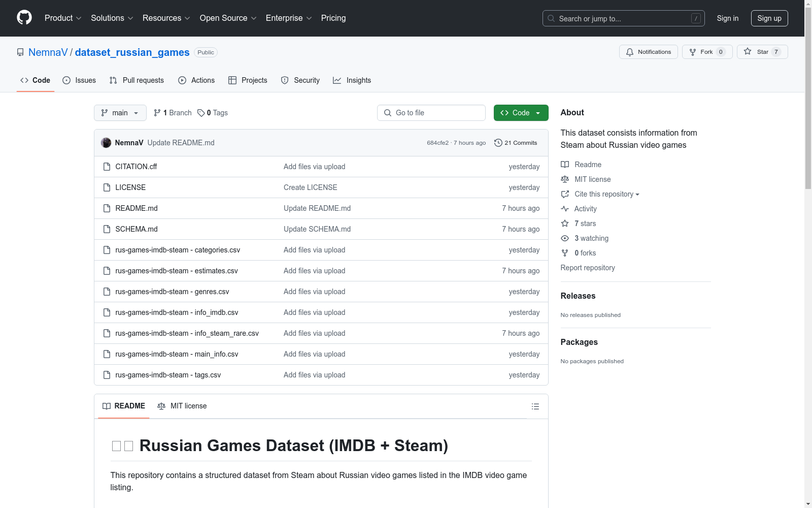The image size is (812, 508).
Task: Click the fork icon beside 0 forks
Action: tap(565, 253)
